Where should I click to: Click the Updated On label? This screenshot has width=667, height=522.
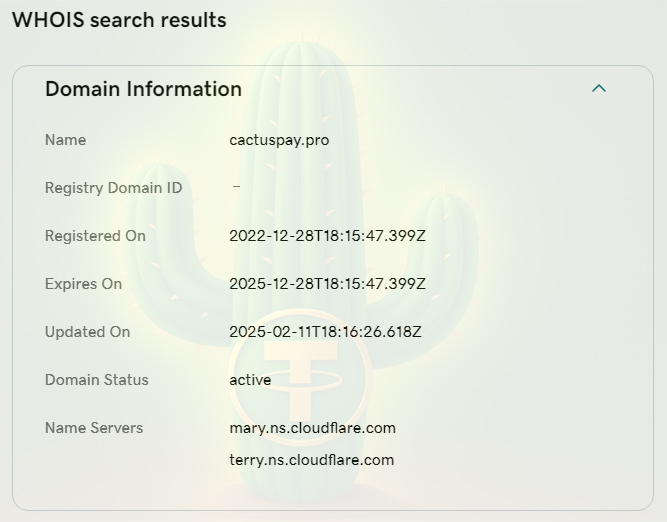pyautogui.click(x=87, y=332)
